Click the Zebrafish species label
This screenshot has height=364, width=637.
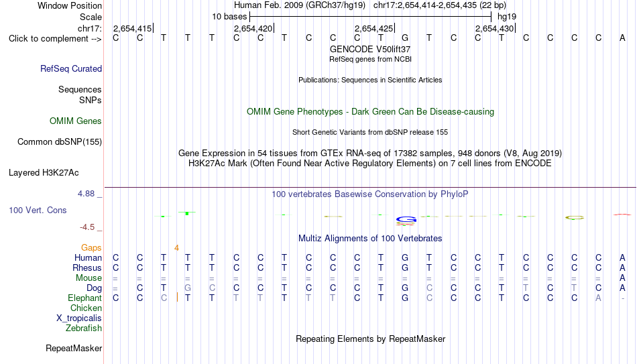pos(84,328)
